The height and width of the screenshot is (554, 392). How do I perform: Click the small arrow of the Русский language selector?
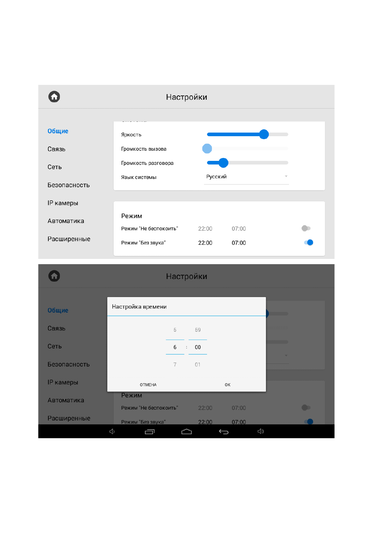tap(286, 177)
